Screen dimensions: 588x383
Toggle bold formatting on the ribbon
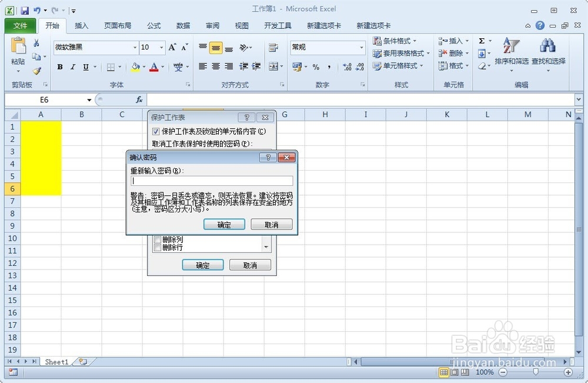59,67
